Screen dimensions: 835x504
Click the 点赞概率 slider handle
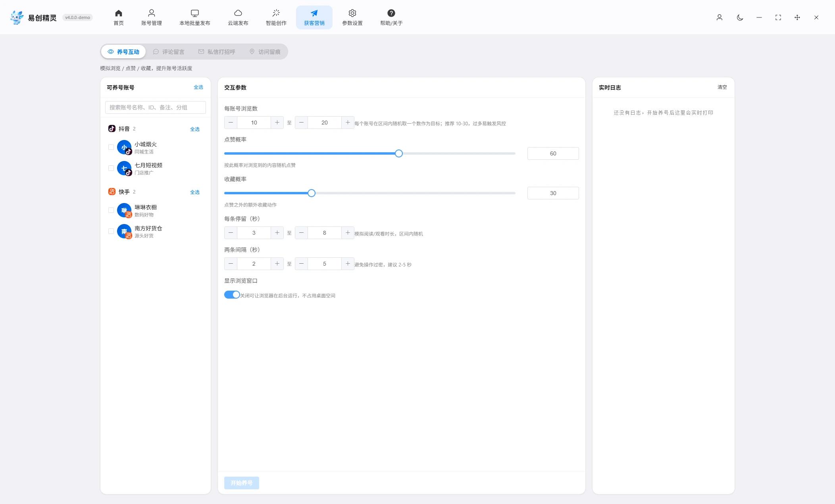point(399,153)
